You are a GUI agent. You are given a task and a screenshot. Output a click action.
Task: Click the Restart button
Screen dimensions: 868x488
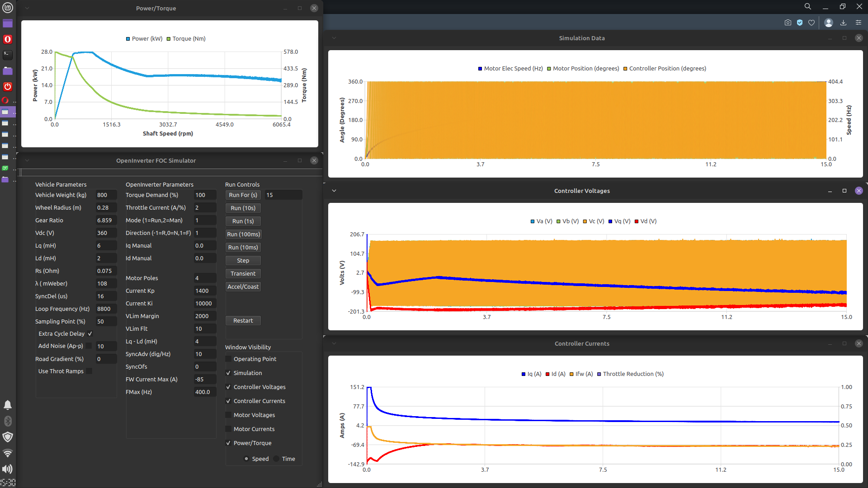[243, 320]
